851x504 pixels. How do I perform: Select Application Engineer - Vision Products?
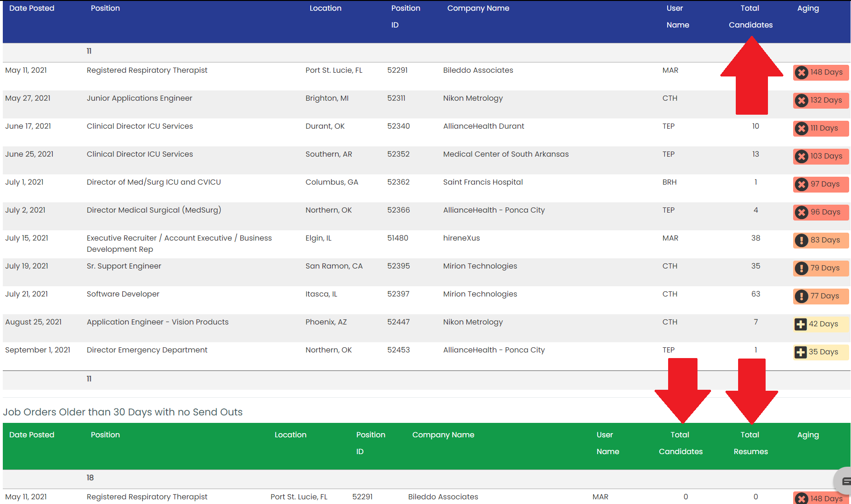(x=158, y=322)
